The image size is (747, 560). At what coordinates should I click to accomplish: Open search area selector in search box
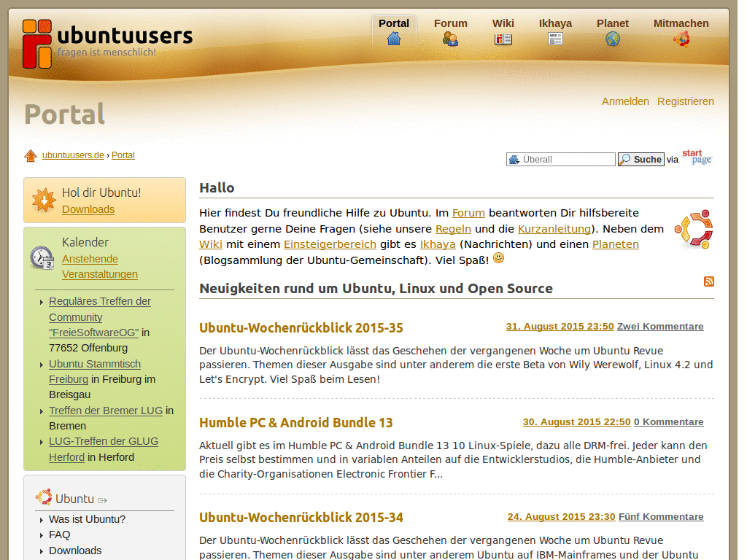514,160
